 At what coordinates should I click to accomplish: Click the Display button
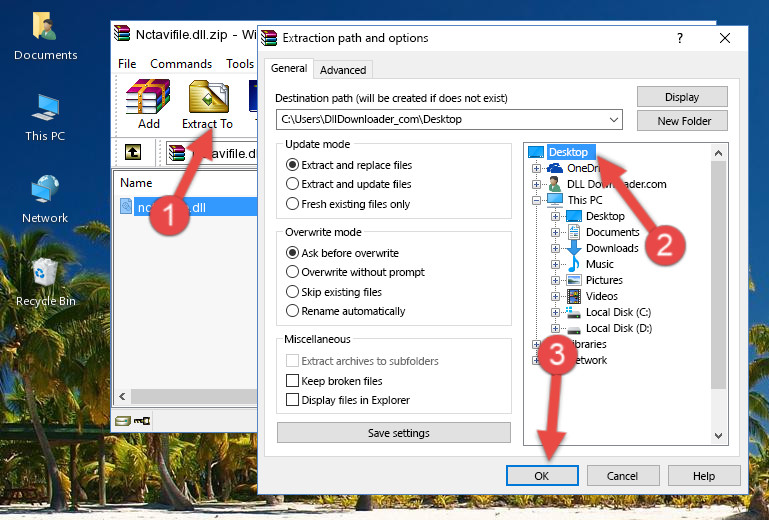(682, 97)
